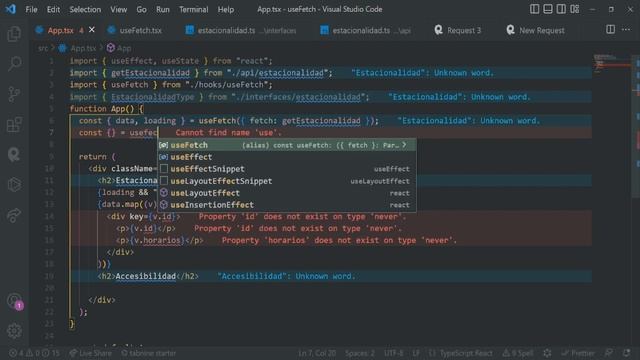Open the Manage settings gear
The width and height of the screenshot is (640, 360).
click(14, 331)
